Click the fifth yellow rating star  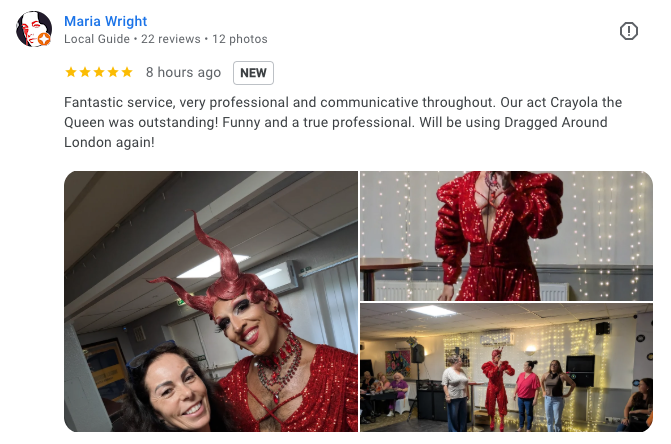pos(127,72)
